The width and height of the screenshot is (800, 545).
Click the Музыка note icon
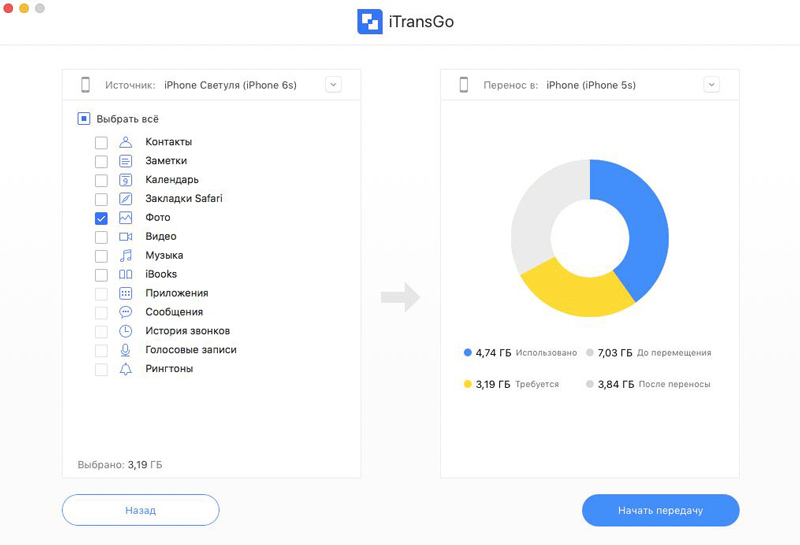point(125,256)
